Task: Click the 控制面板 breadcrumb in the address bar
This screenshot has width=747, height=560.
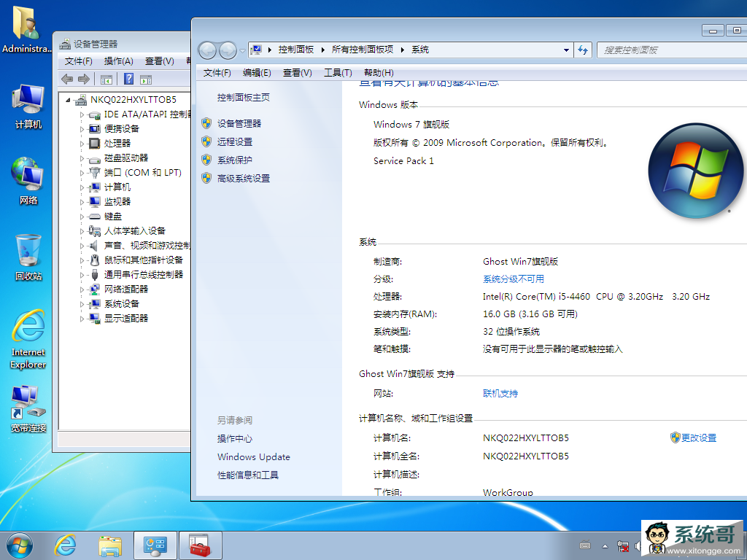Action: tap(296, 50)
